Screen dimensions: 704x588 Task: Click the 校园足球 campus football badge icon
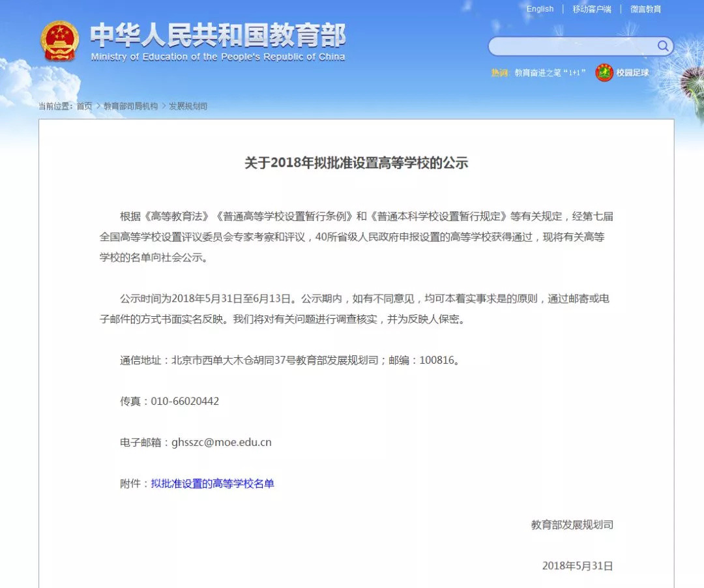[606, 72]
